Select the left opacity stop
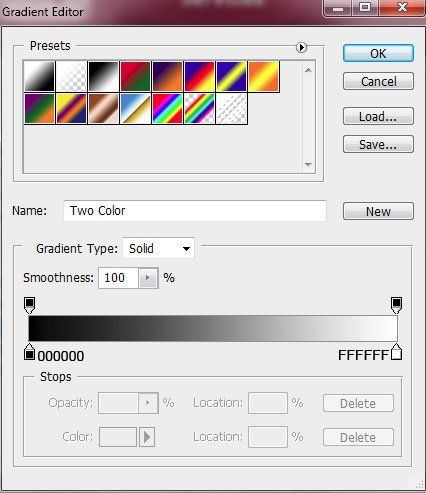Viewport: 426px width, 493px height. pyautogui.click(x=29, y=305)
